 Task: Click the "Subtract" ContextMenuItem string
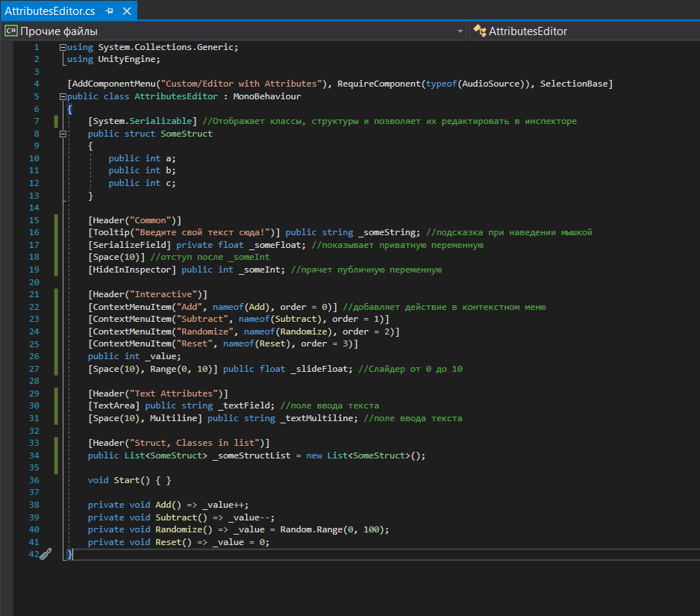point(202,319)
